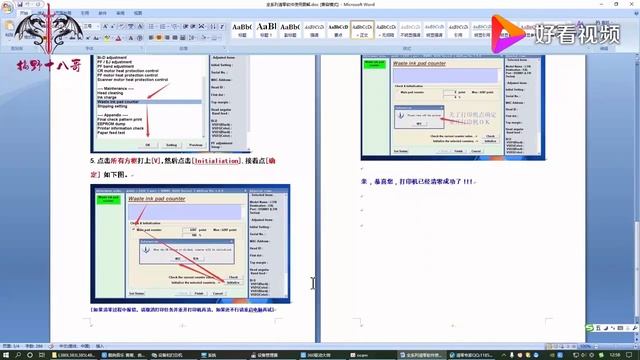Select the Waste ink pad counter dialog image on the left page
Screen dimensions: 640x360
190,244
